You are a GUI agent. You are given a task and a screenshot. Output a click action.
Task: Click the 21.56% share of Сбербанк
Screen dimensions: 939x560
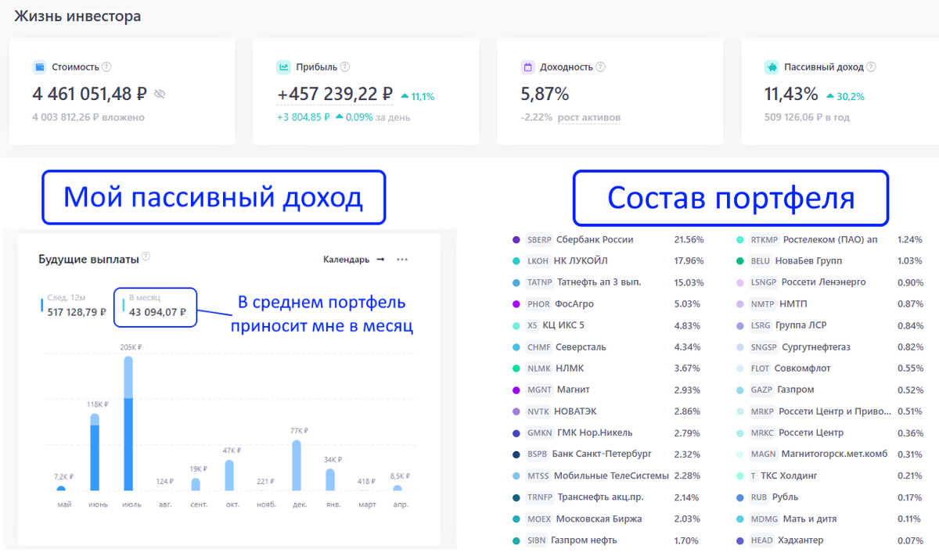point(689,239)
